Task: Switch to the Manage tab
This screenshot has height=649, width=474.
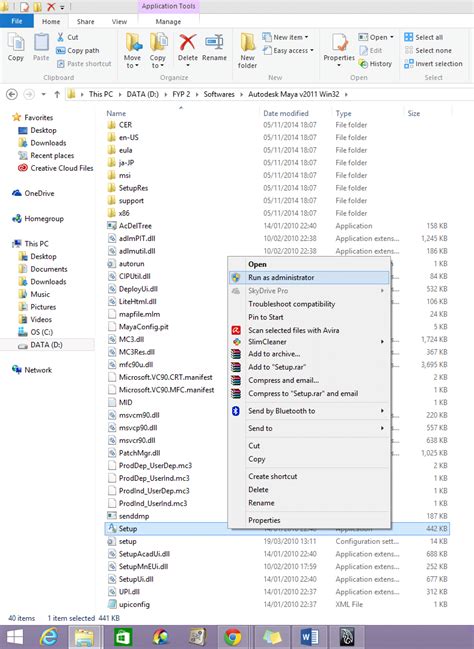Action: click(x=168, y=22)
